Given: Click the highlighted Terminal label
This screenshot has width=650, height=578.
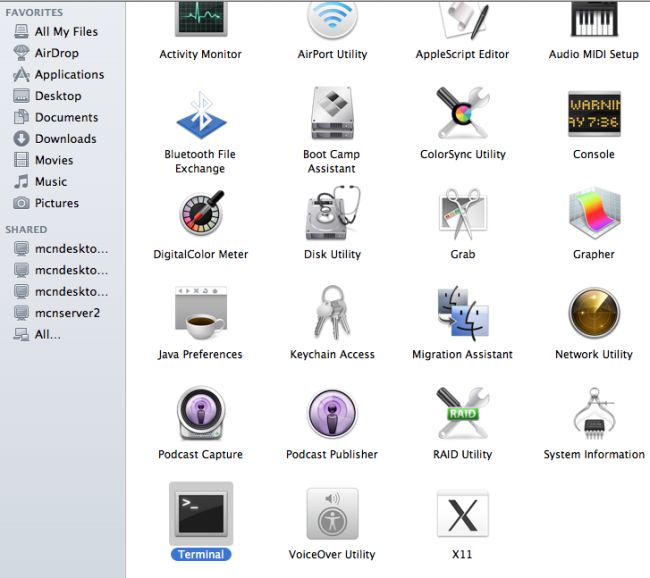Looking at the screenshot, I should (201, 554).
